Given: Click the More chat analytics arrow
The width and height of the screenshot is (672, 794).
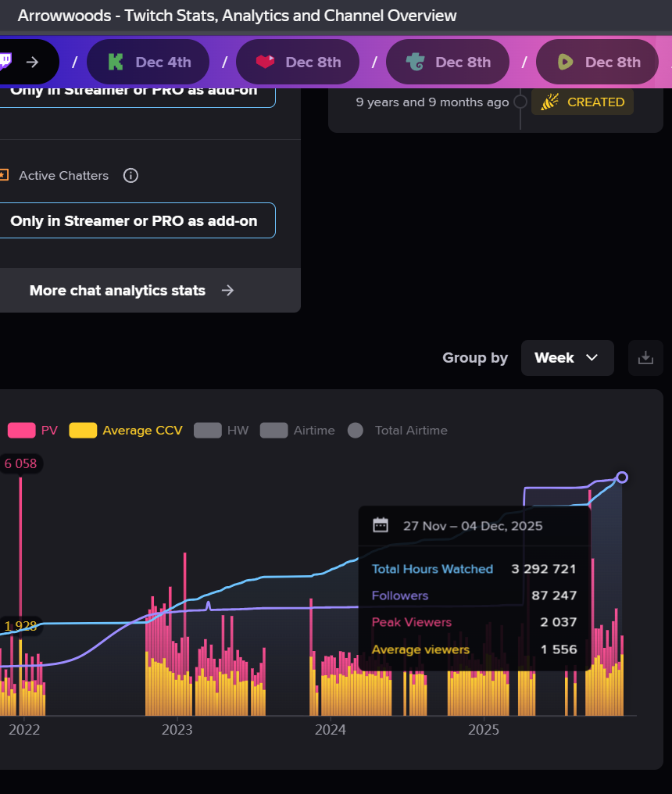Looking at the screenshot, I should click(x=228, y=290).
